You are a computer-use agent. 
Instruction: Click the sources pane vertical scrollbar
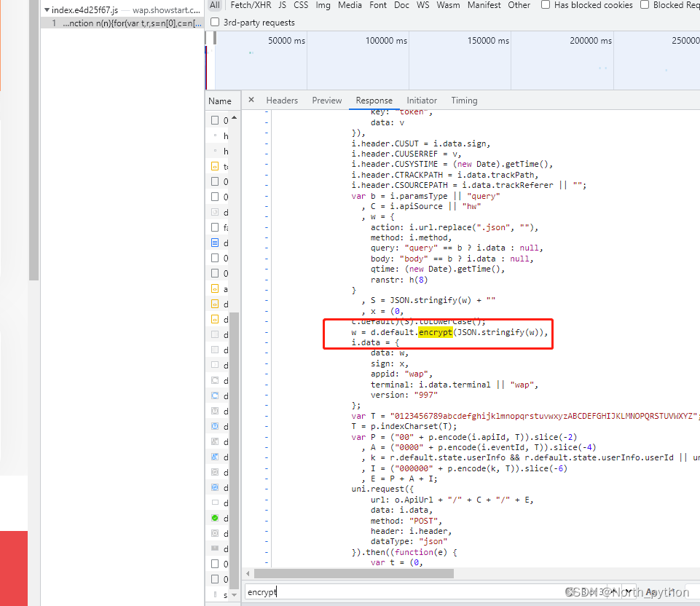tap(34, 140)
